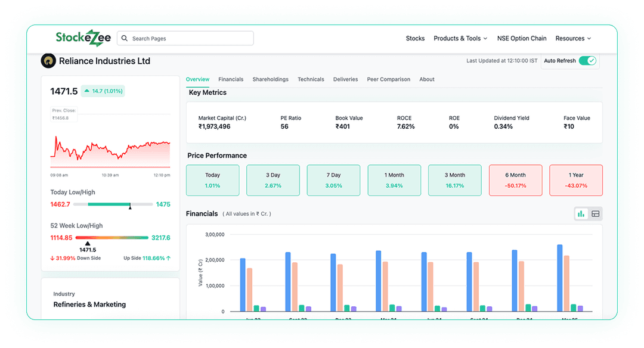Toggle the Auto Refresh switch

pyautogui.click(x=587, y=61)
